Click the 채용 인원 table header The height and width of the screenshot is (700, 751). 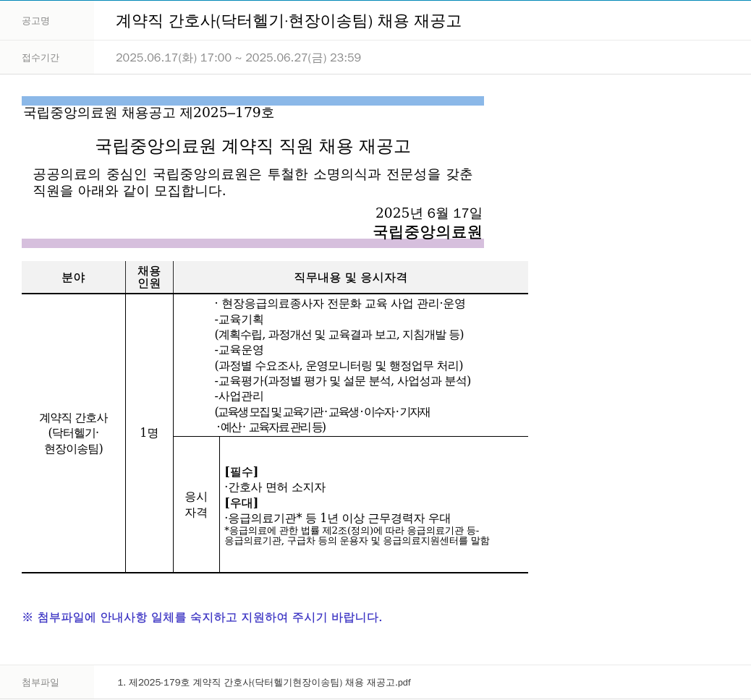[x=150, y=278]
